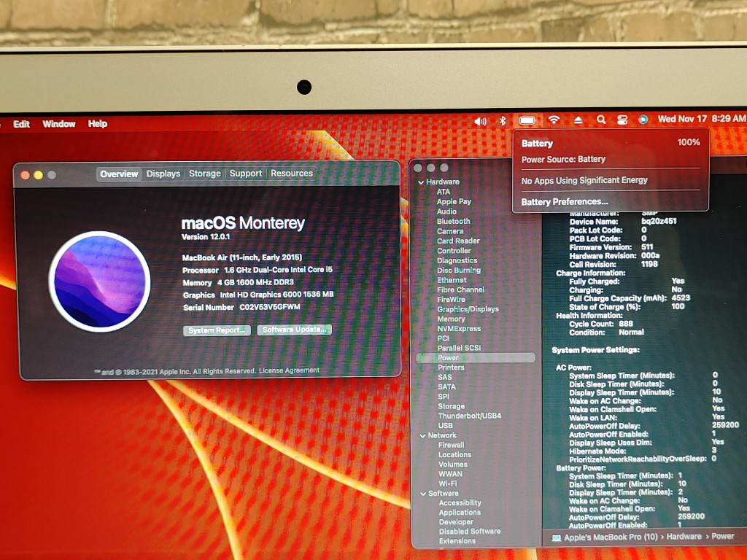Viewport: 747px width, 560px height.
Task: Select Disc Burning in sidebar
Action: (x=459, y=270)
